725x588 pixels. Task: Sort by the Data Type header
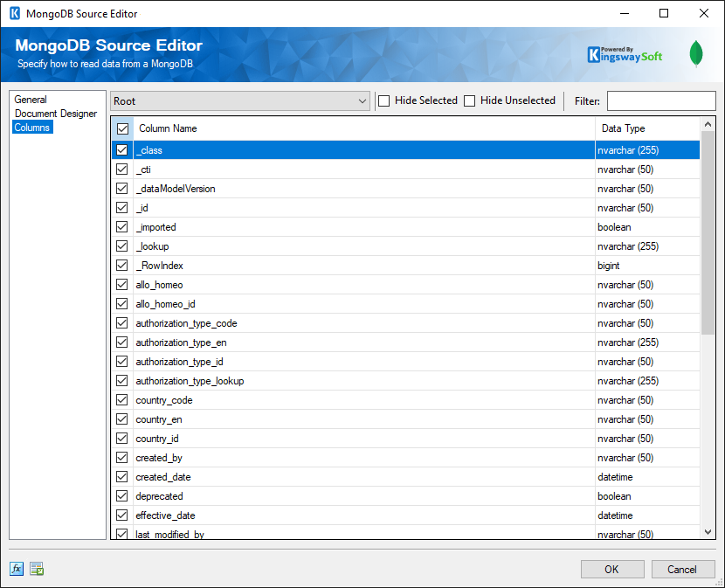(624, 128)
